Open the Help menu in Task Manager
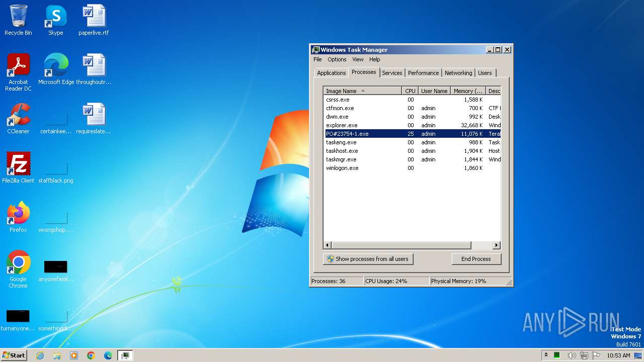 pyautogui.click(x=375, y=59)
